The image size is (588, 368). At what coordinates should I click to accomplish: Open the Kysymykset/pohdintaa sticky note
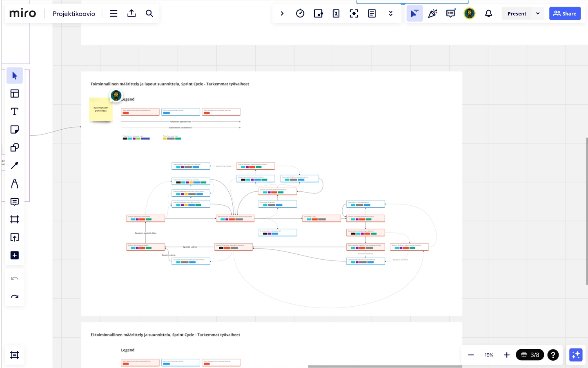[101, 110]
